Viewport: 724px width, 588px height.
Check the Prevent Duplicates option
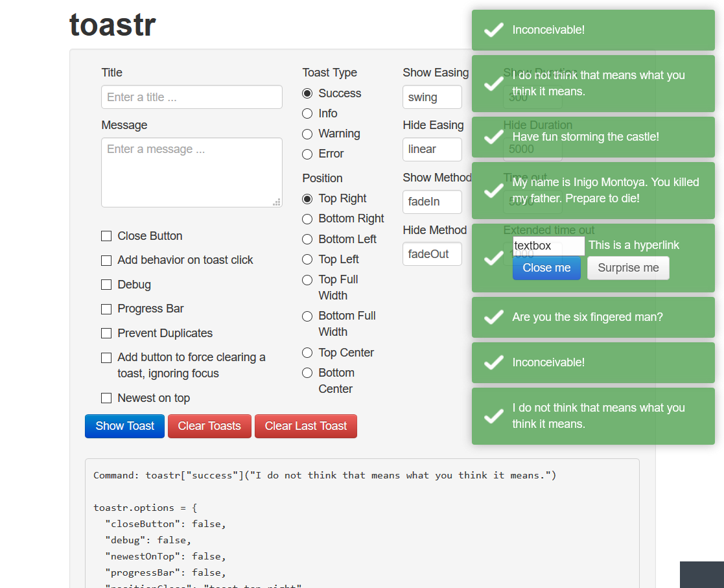coord(106,333)
